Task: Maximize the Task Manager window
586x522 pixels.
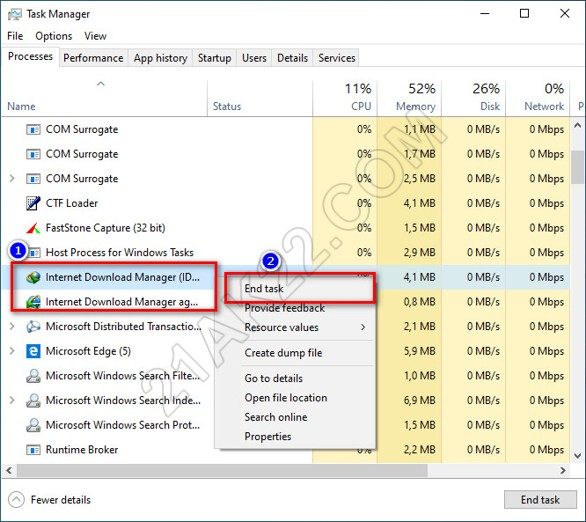Action: coord(525,14)
